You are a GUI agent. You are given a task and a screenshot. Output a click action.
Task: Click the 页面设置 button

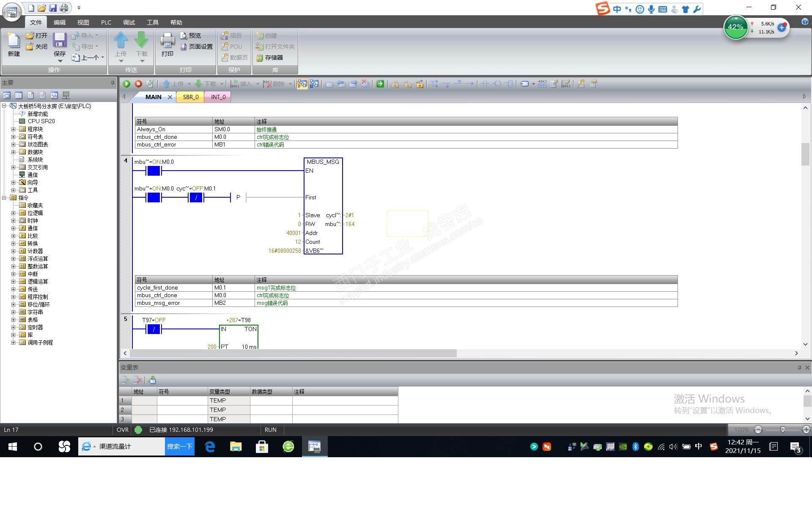pyautogui.click(x=197, y=47)
